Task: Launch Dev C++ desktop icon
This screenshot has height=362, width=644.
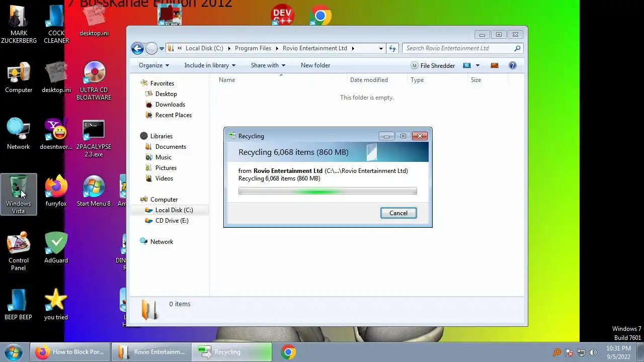Action: coord(282,15)
